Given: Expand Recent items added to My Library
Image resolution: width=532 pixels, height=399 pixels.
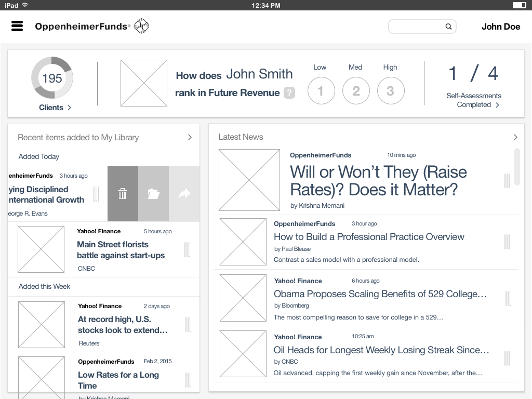Looking at the screenshot, I should point(190,137).
